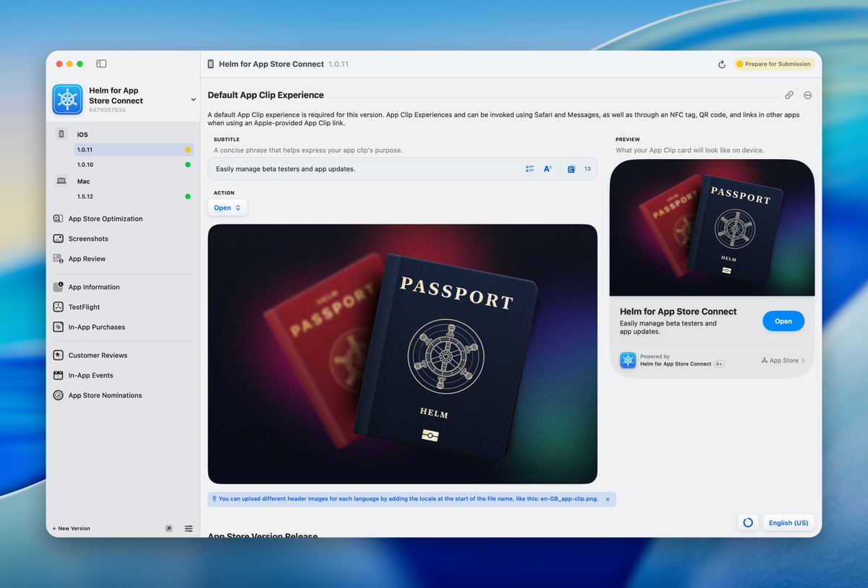Expand the app switcher chevron

pos(193,100)
